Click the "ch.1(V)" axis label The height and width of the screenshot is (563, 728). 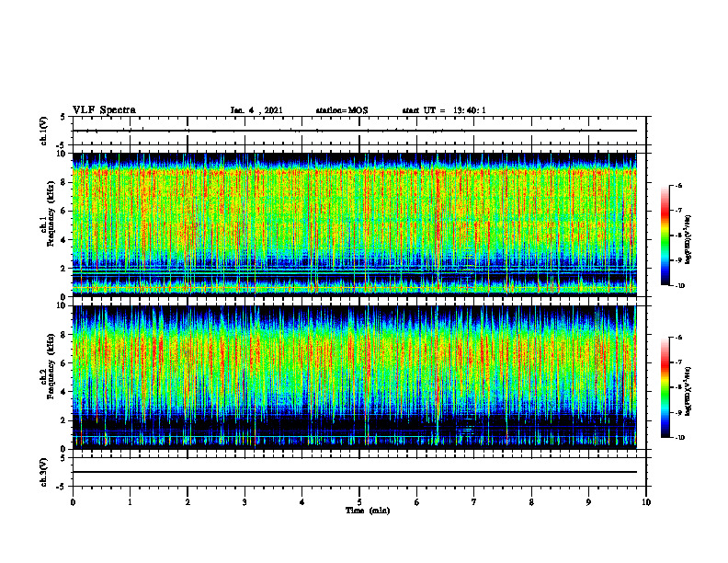(44, 131)
